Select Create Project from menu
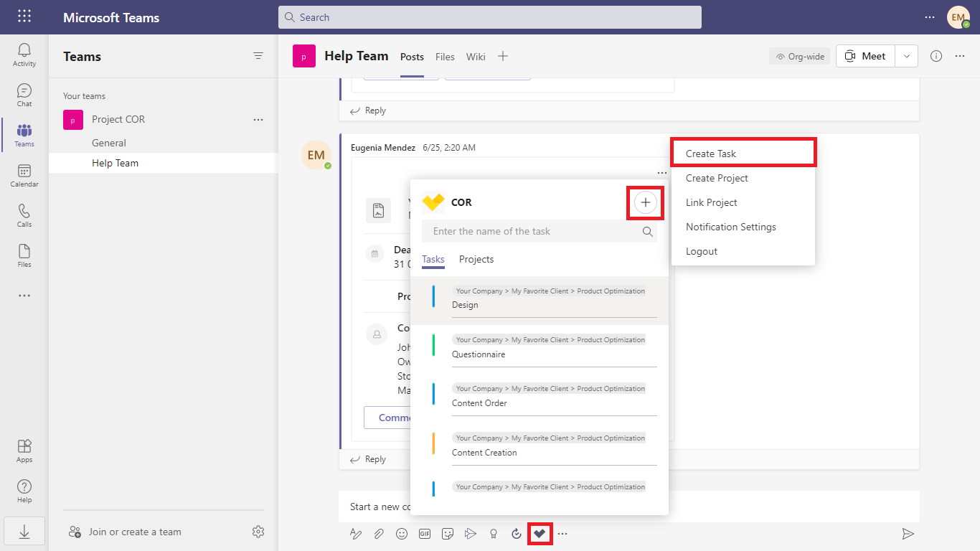980x551 pixels. coord(743,178)
